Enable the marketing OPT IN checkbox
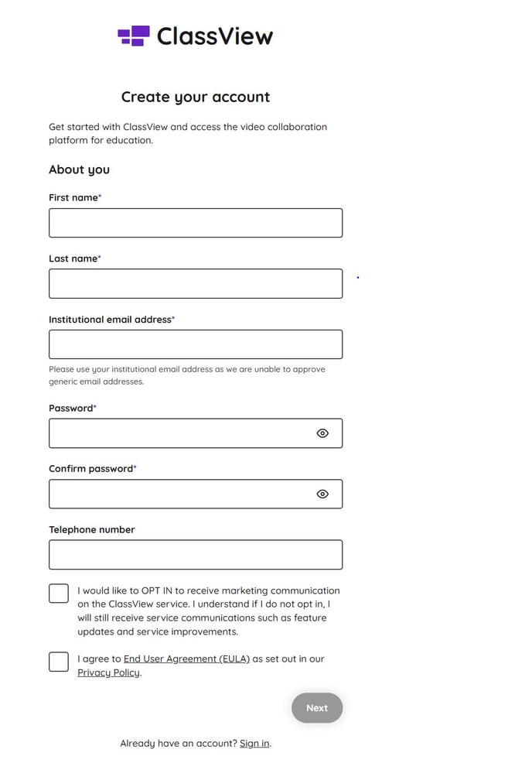The image size is (532, 763). 58,593
